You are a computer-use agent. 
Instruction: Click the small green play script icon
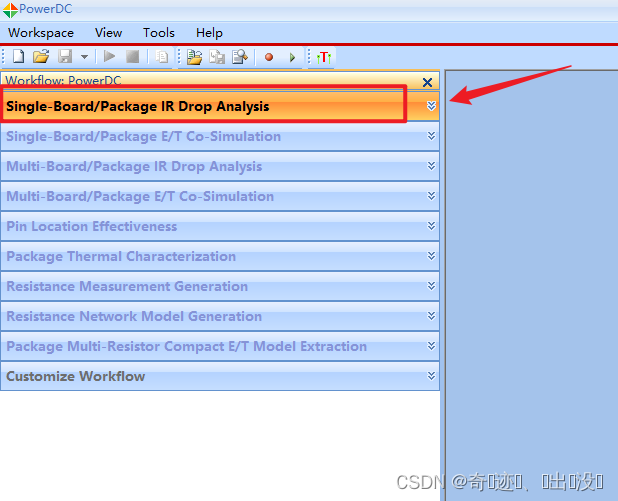click(292, 58)
